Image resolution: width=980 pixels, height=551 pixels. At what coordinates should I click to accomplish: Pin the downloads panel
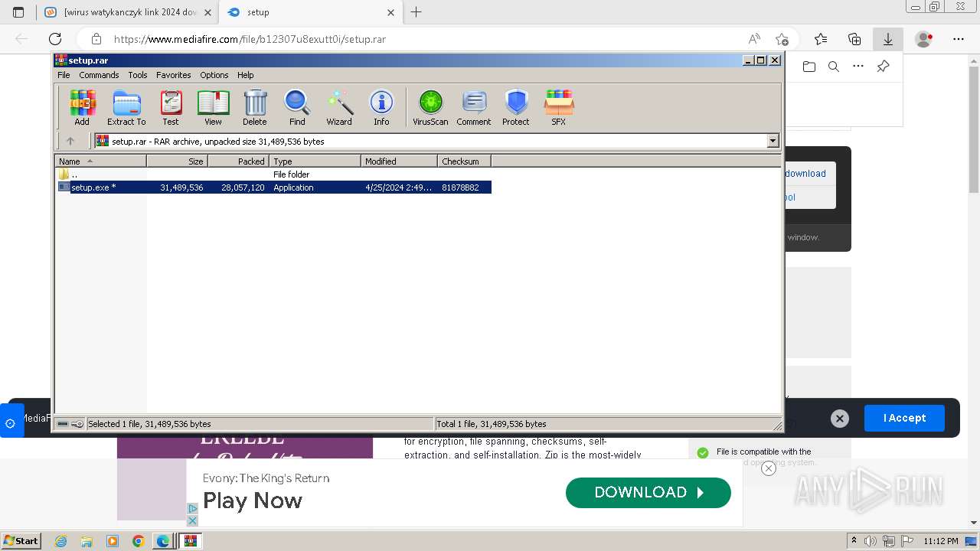pos(883,67)
